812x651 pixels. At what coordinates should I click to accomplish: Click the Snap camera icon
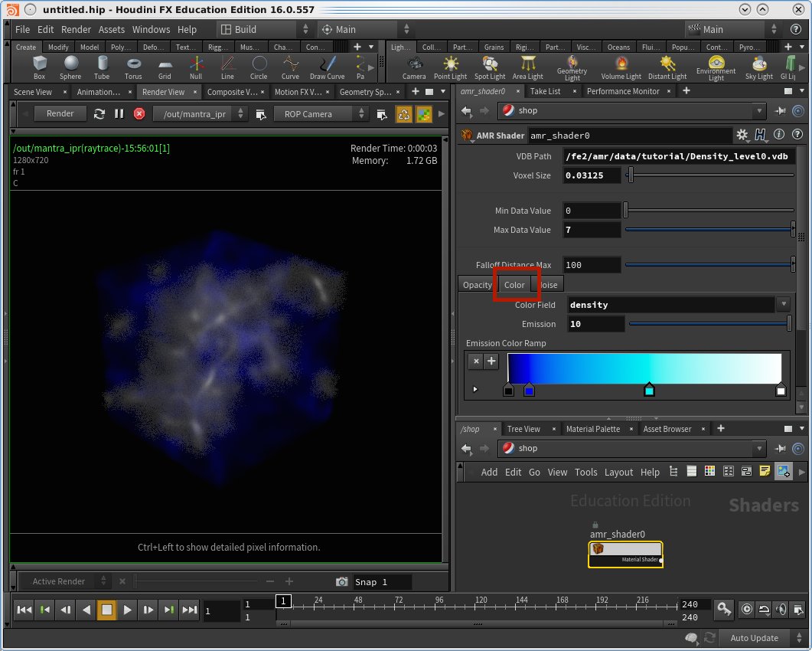(342, 582)
